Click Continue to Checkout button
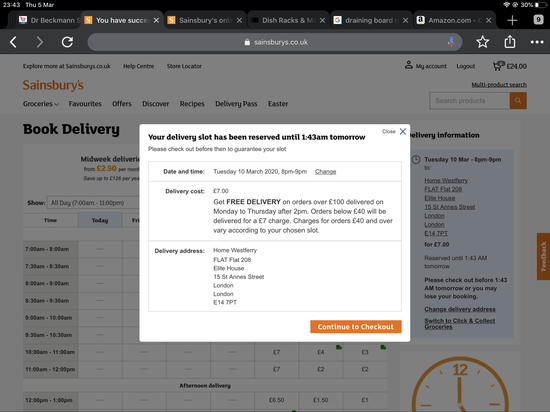The height and width of the screenshot is (412, 550). coord(356,327)
